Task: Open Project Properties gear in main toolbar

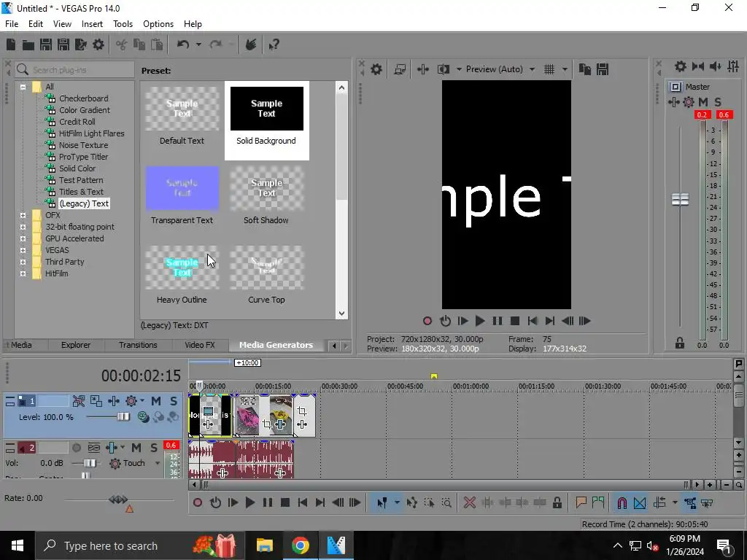Action: point(98,44)
